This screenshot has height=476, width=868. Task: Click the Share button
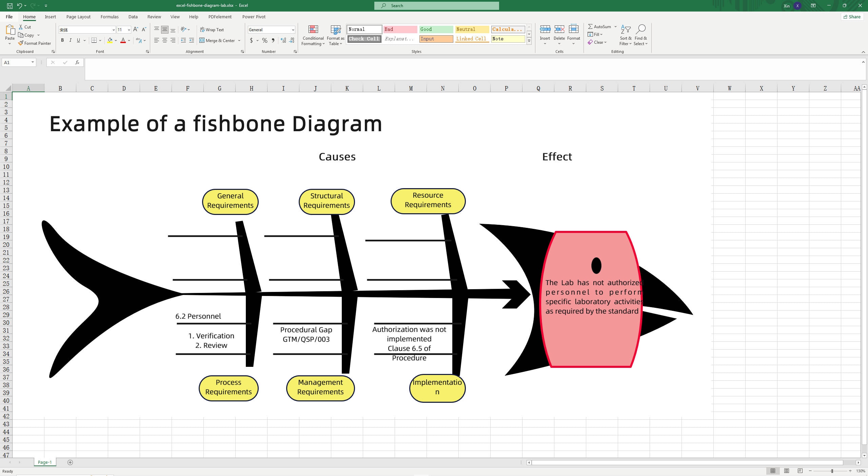(x=852, y=17)
